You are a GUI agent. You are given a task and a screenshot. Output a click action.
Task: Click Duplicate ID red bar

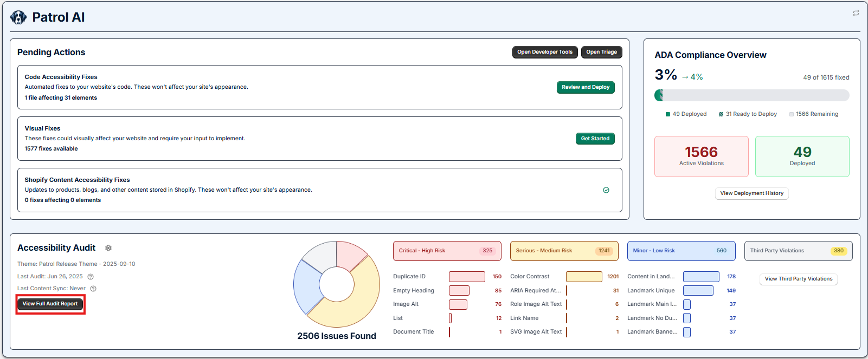(x=467, y=277)
